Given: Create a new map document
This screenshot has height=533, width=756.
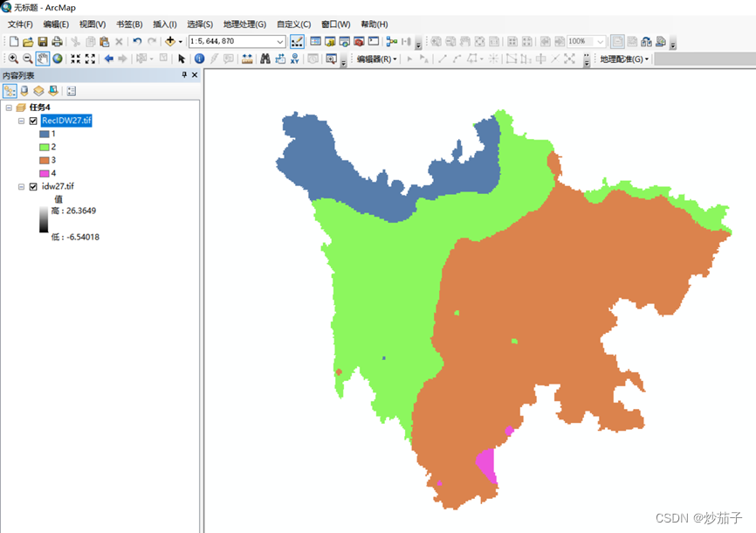Looking at the screenshot, I should pos(14,42).
